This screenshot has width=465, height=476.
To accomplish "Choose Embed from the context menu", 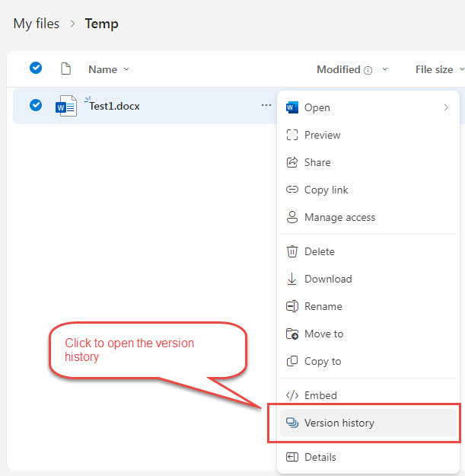I will tap(368, 395).
